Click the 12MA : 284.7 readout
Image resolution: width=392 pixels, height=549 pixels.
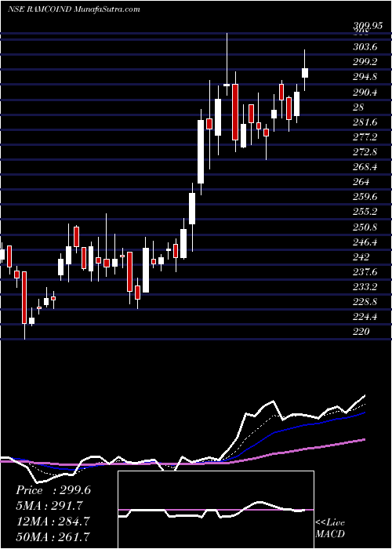[x=53, y=522]
